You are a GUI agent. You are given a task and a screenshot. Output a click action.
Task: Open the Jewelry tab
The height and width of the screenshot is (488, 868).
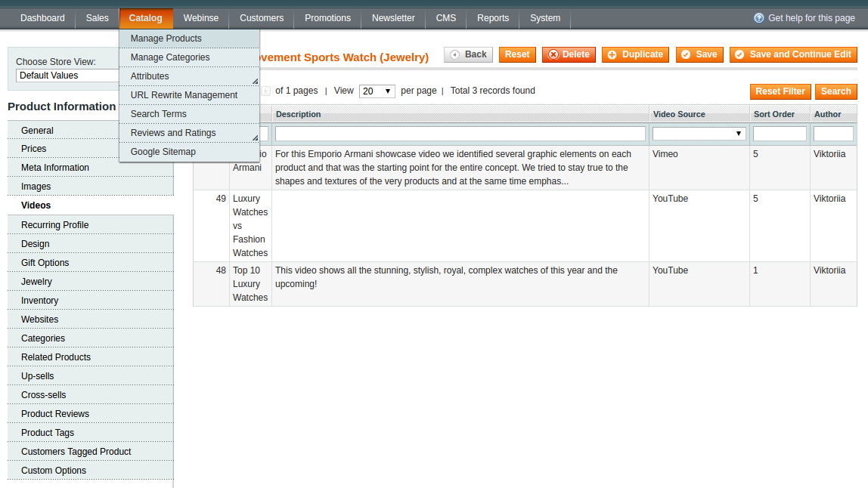(90, 281)
